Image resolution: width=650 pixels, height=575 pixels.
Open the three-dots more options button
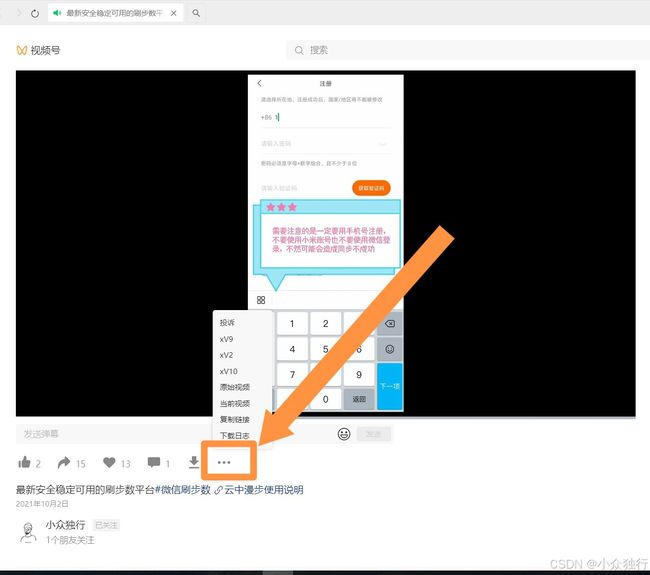224,462
